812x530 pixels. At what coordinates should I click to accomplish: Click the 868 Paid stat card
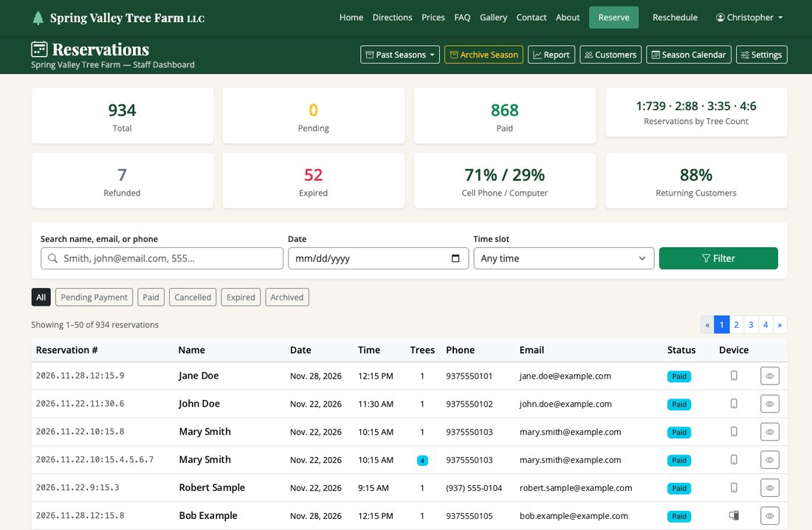click(505, 116)
